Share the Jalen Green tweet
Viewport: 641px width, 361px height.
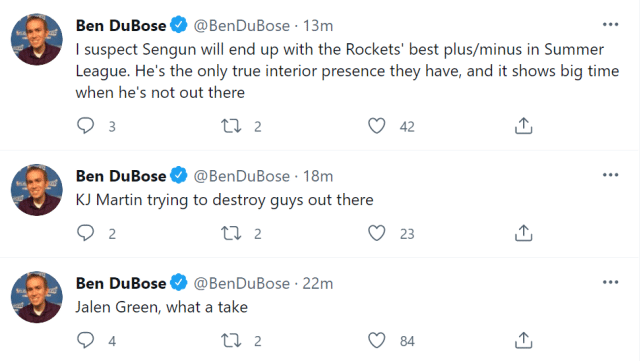pos(523,340)
